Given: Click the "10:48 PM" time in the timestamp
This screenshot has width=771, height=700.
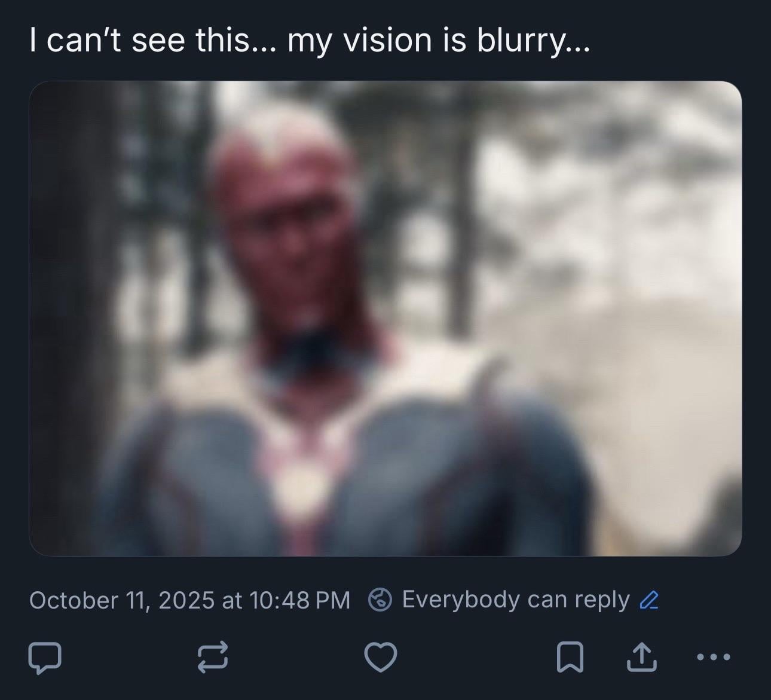Looking at the screenshot, I should click(x=300, y=600).
